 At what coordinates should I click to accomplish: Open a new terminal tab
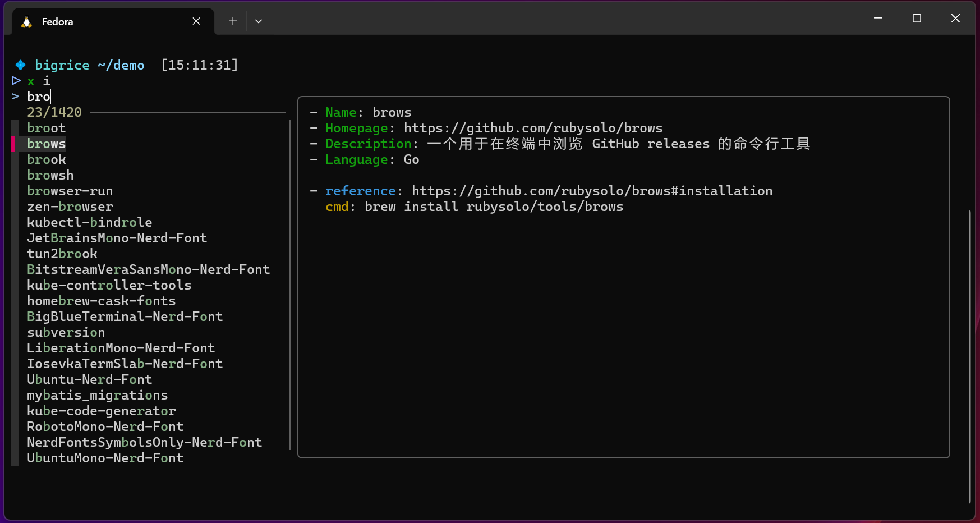click(x=233, y=21)
